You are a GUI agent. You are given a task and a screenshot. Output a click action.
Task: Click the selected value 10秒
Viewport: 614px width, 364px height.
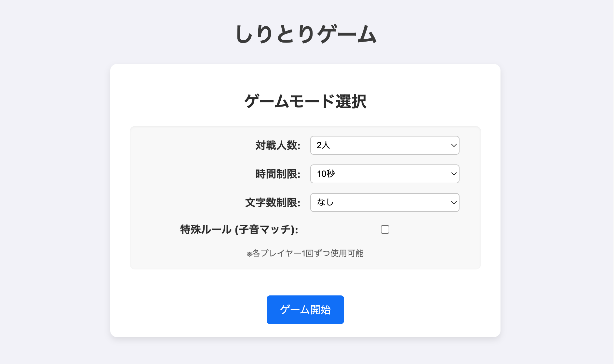pos(326,174)
